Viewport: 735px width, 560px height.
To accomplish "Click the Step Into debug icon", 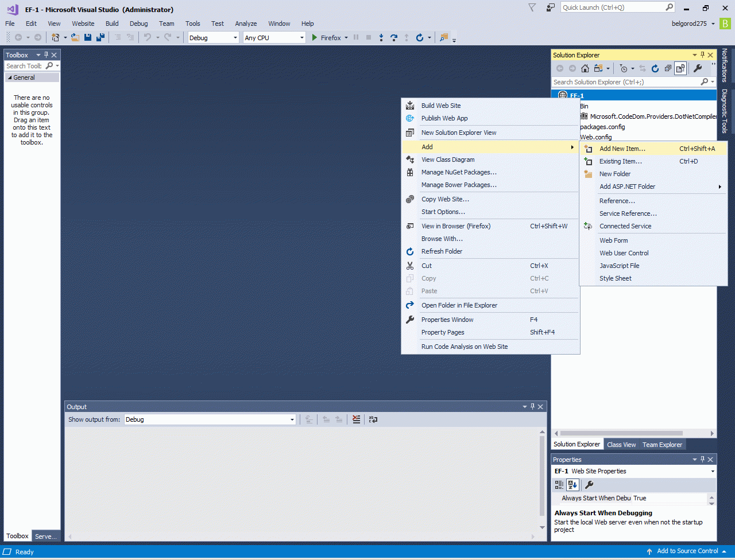I will (x=381, y=37).
